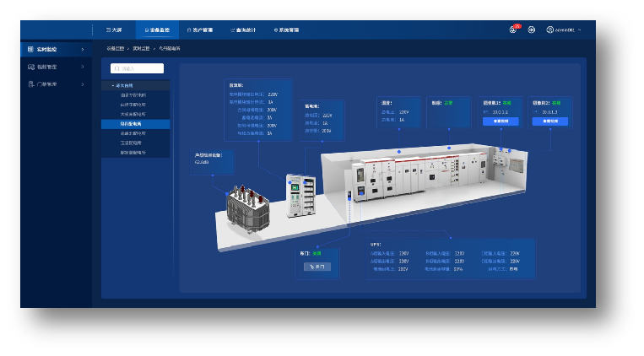The width and height of the screenshot is (644, 356).
Task: Click the notification bell with red badge
Action: 513,30
